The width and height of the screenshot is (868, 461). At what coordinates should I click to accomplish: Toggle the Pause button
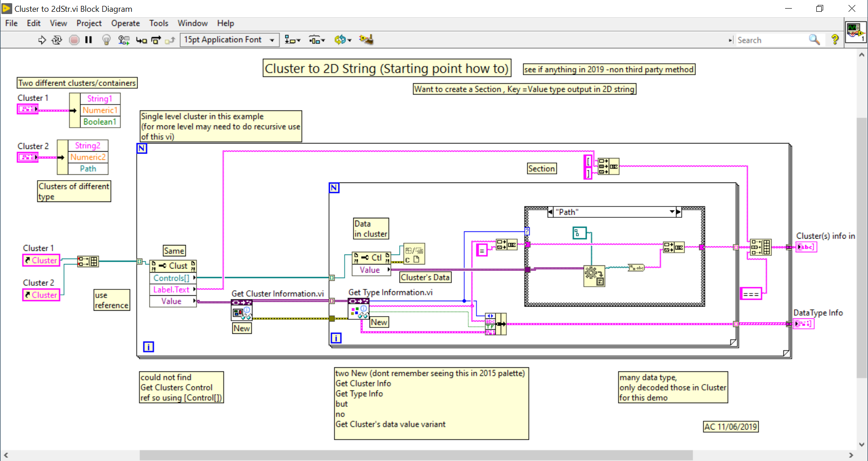point(89,40)
